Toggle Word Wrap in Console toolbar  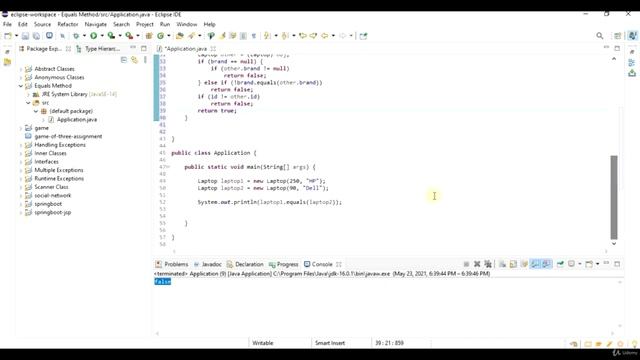pyautogui.click(x=524, y=264)
